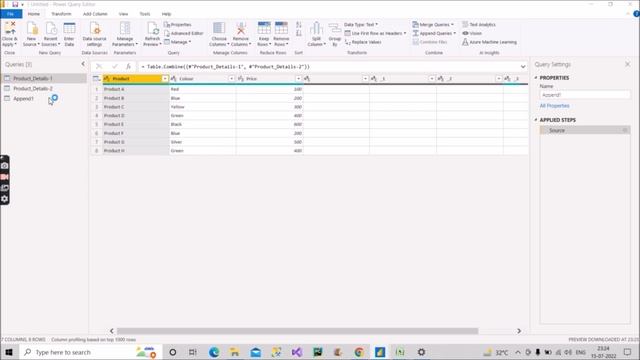Open Microsoft Edge from taskbar

pos(214,352)
